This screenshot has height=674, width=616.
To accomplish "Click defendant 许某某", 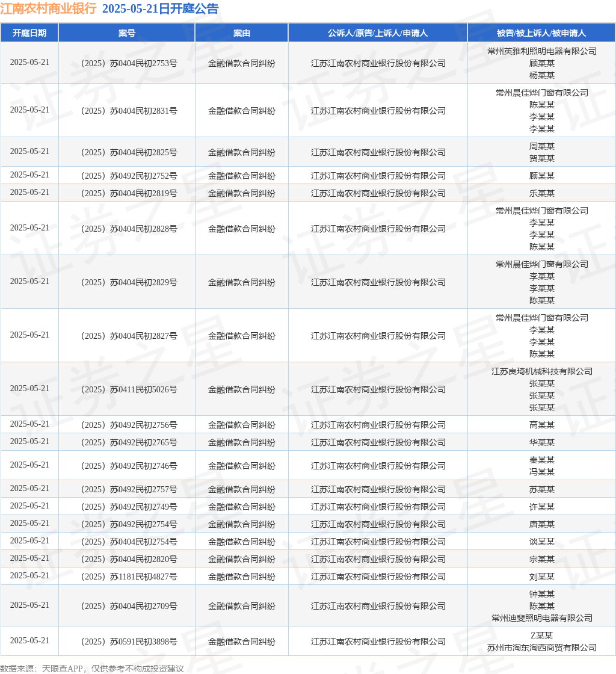I will (541, 507).
